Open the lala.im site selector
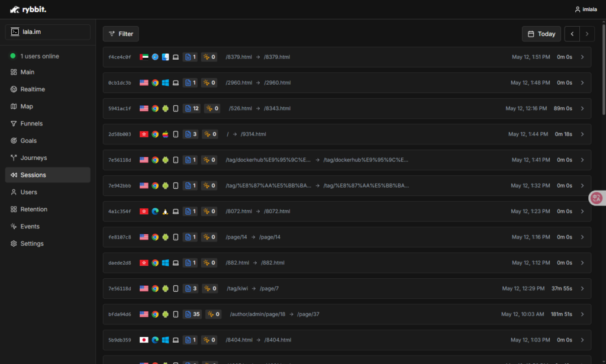The image size is (606, 364). pos(48,32)
